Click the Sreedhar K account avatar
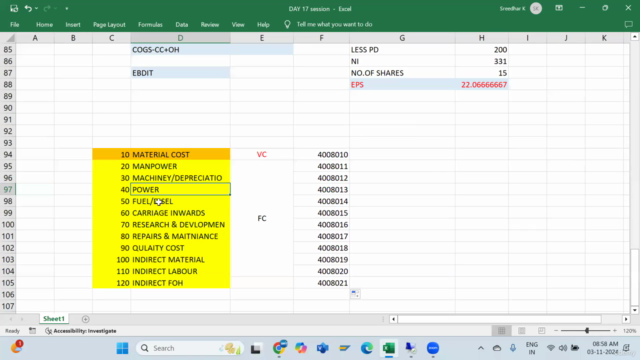Screen dimensions: 640x360 click(536, 9)
